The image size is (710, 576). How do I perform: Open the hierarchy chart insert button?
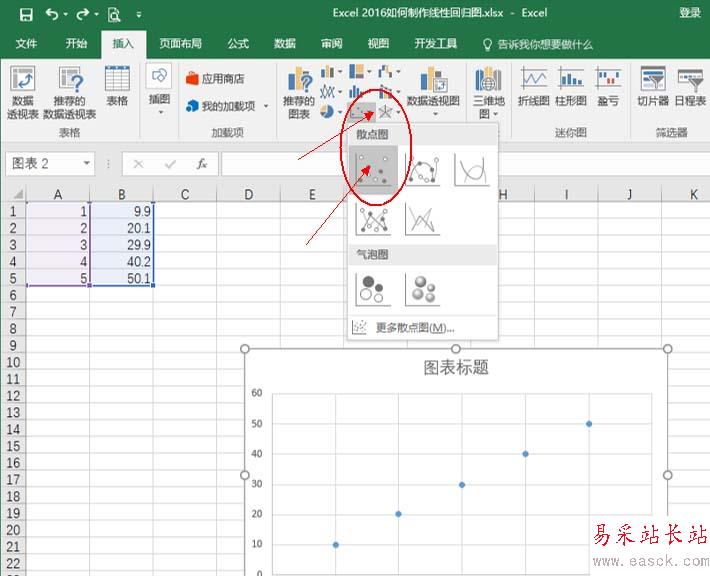pyautogui.click(x=360, y=72)
